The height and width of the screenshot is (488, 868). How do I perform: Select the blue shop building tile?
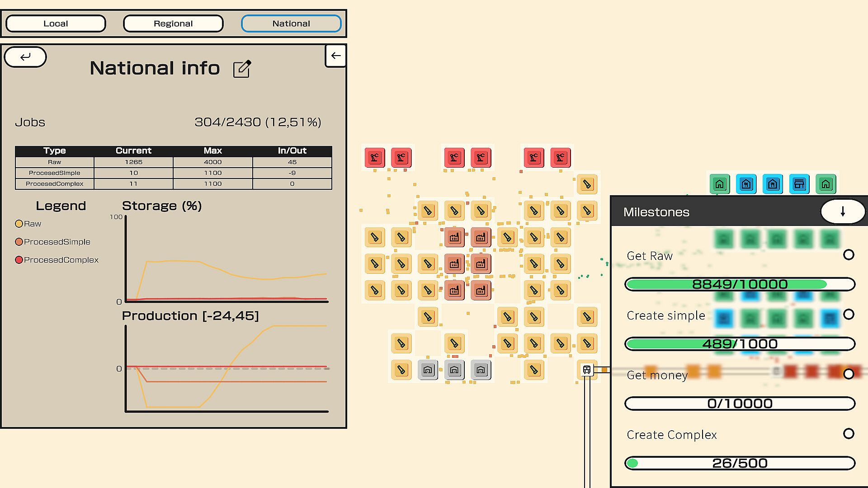799,184
